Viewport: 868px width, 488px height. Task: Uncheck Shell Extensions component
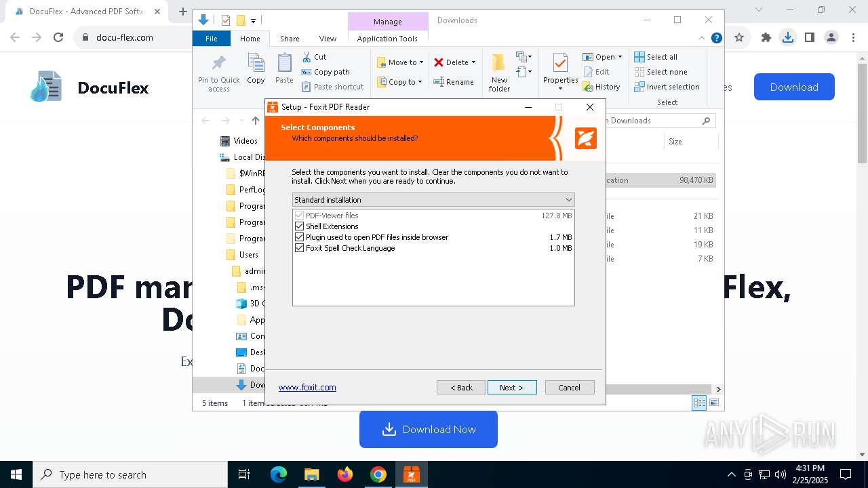(300, 226)
